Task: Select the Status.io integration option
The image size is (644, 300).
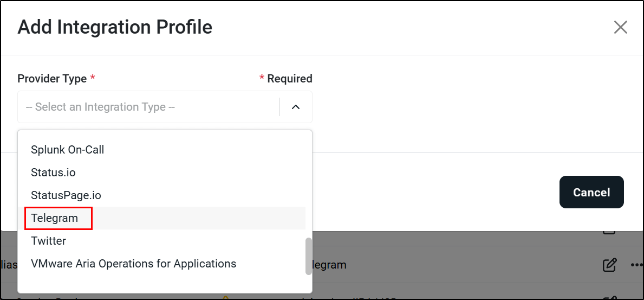Action: click(x=53, y=173)
